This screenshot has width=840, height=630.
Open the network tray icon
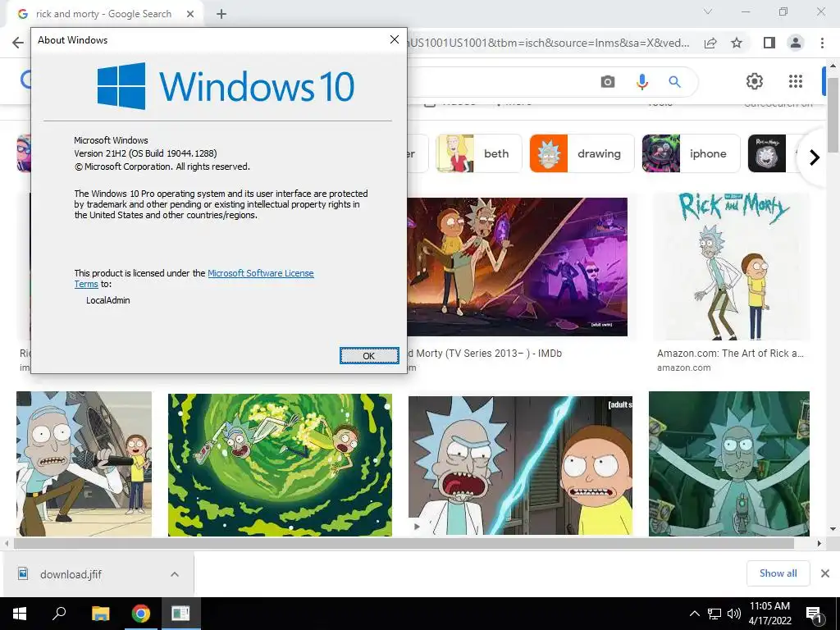714,614
